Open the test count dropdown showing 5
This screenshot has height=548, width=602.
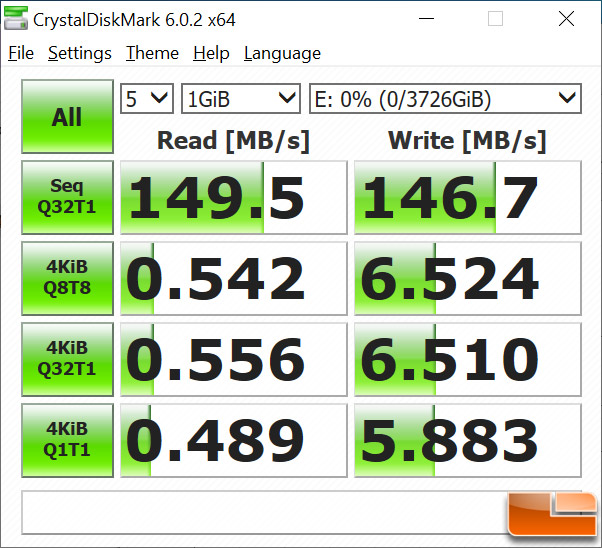click(x=147, y=99)
